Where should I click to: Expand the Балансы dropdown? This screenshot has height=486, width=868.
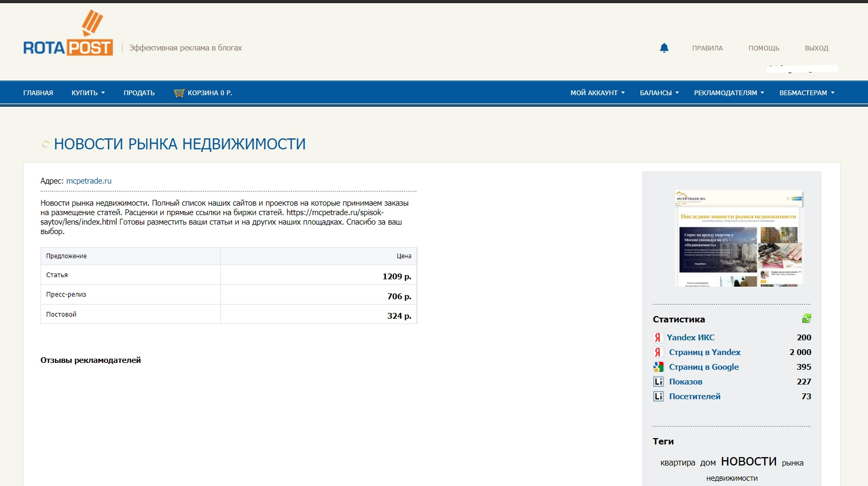pyautogui.click(x=659, y=93)
